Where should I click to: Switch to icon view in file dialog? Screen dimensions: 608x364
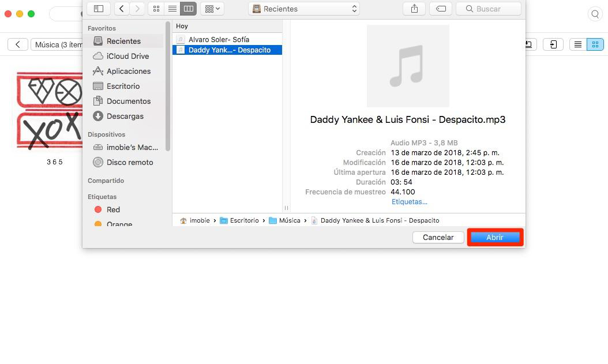tap(156, 9)
